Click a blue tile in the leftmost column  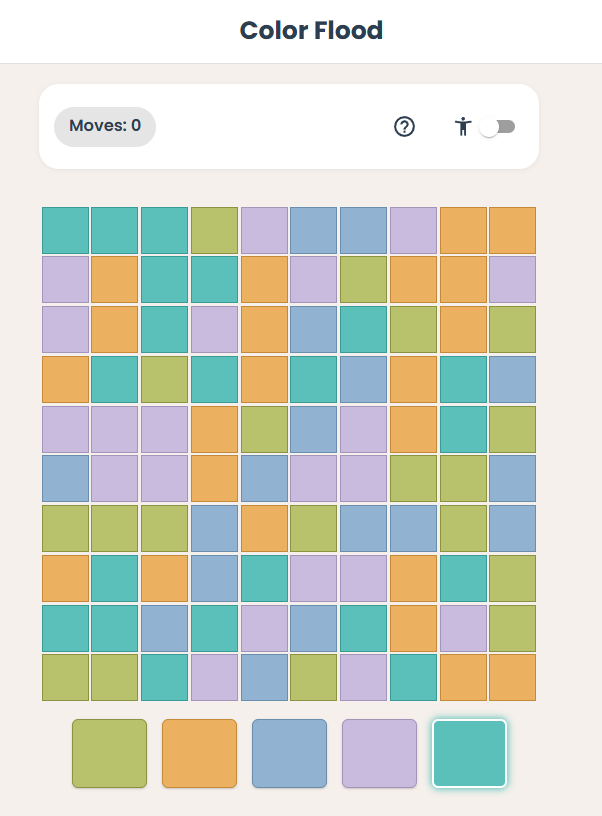pyautogui.click(x=65, y=478)
